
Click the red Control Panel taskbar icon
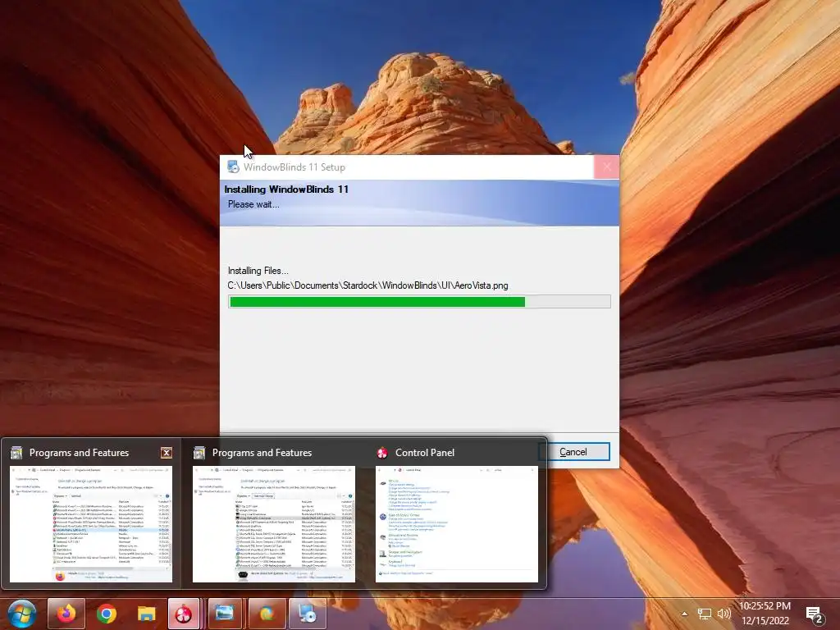[184, 614]
